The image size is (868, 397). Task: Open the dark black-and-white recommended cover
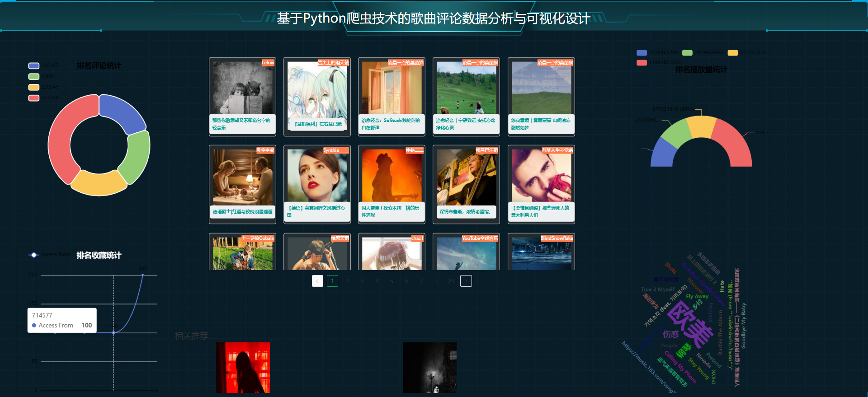[429, 367]
